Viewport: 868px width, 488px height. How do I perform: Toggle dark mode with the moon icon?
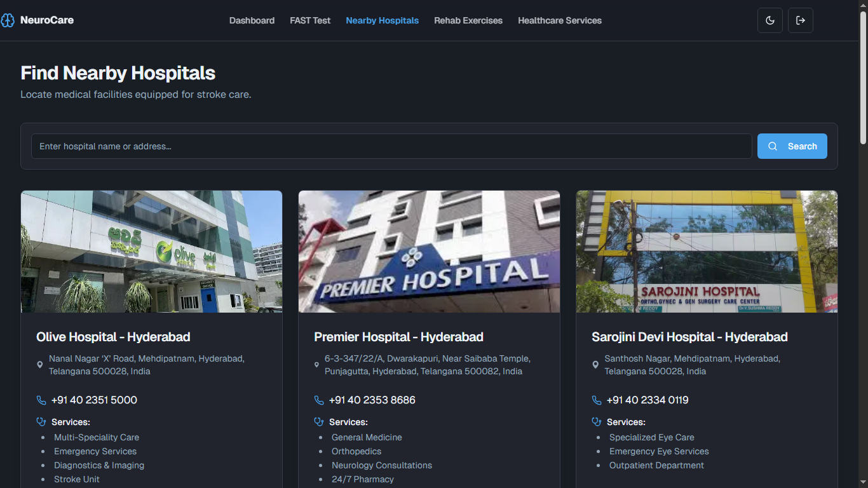pos(770,20)
